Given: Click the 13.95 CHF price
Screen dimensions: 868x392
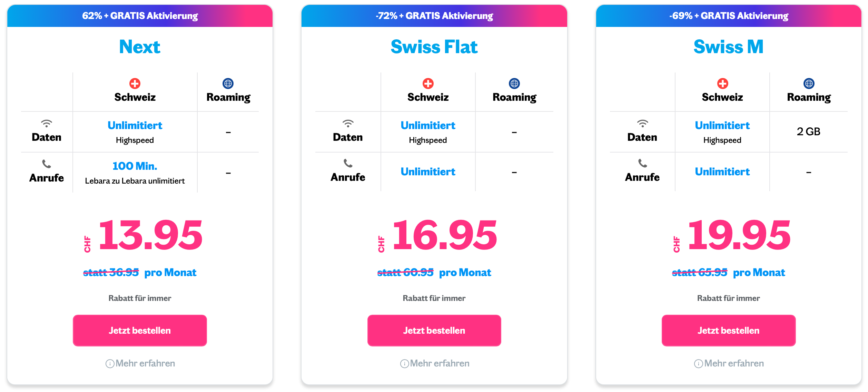Looking at the screenshot, I should (143, 236).
